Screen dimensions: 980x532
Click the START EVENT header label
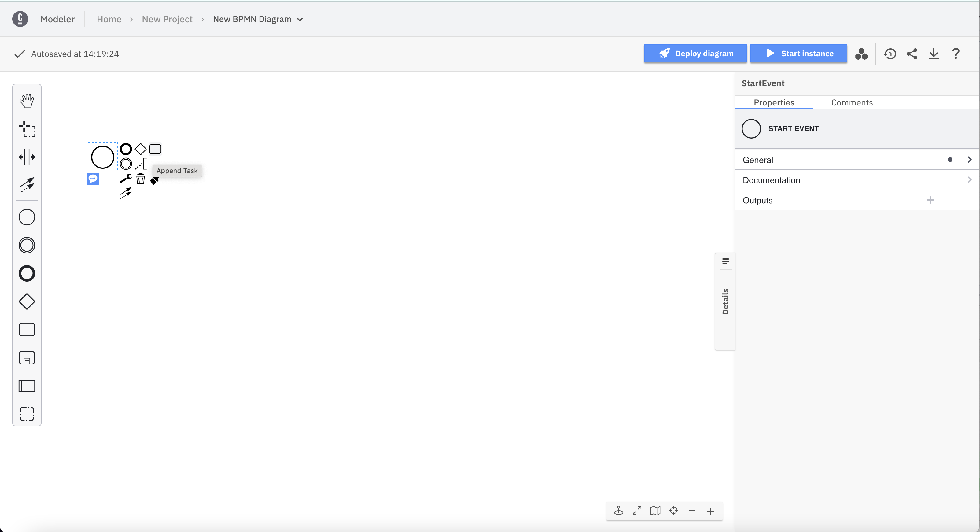(793, 129)
